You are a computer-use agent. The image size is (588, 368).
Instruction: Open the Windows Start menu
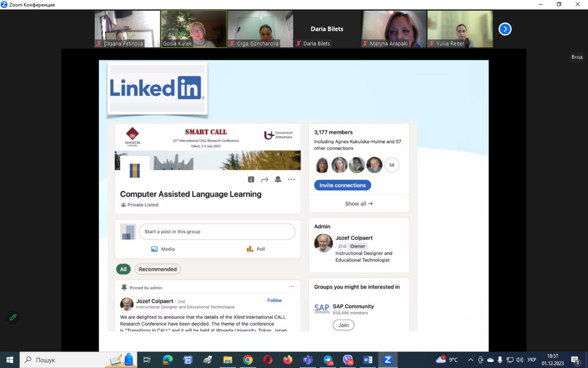(x=10, y=360)
